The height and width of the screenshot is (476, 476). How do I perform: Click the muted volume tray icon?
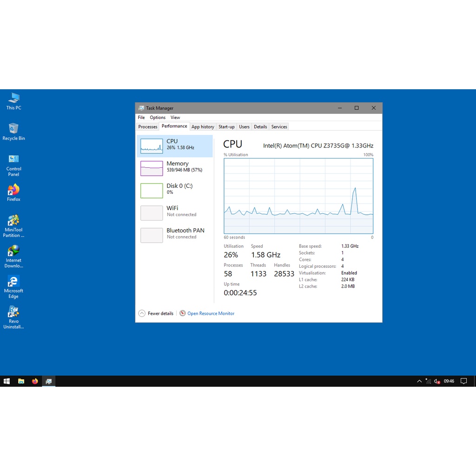(x=437, y=381)
